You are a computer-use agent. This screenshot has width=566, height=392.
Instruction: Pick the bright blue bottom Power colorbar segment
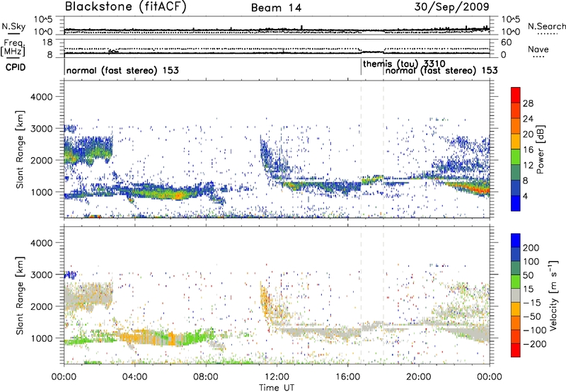[516, 203]
